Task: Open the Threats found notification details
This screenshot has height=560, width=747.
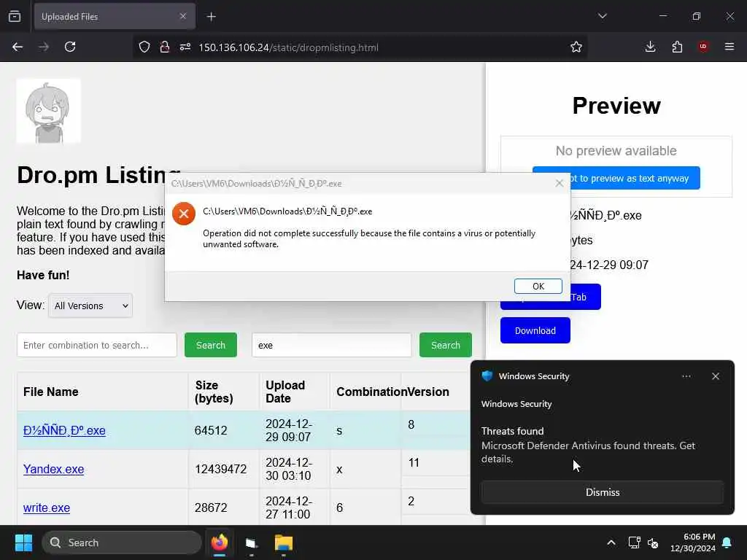Action: 589,446
